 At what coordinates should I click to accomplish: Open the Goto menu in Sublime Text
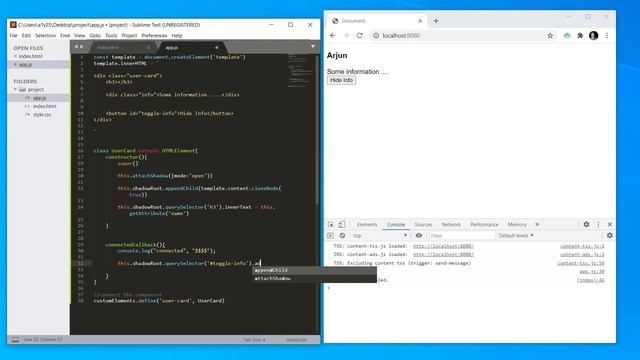(95, 36)
